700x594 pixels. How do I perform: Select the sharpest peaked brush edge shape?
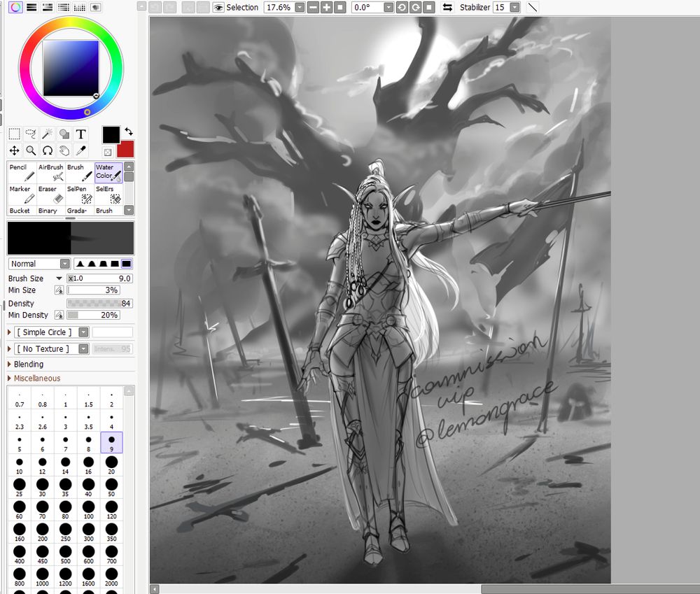(80, 264)
